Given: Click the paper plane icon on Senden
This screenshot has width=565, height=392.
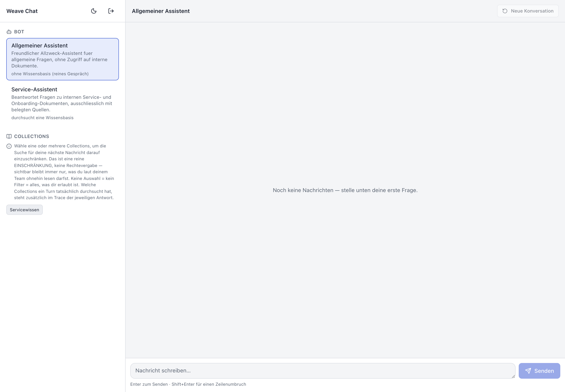Looking at the screenshot, I should (528, 371).
